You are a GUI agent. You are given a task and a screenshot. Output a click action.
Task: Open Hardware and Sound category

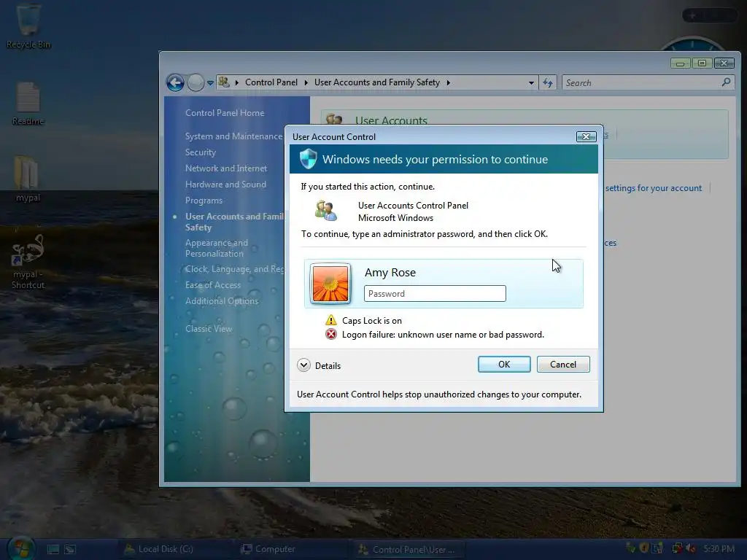226,184
